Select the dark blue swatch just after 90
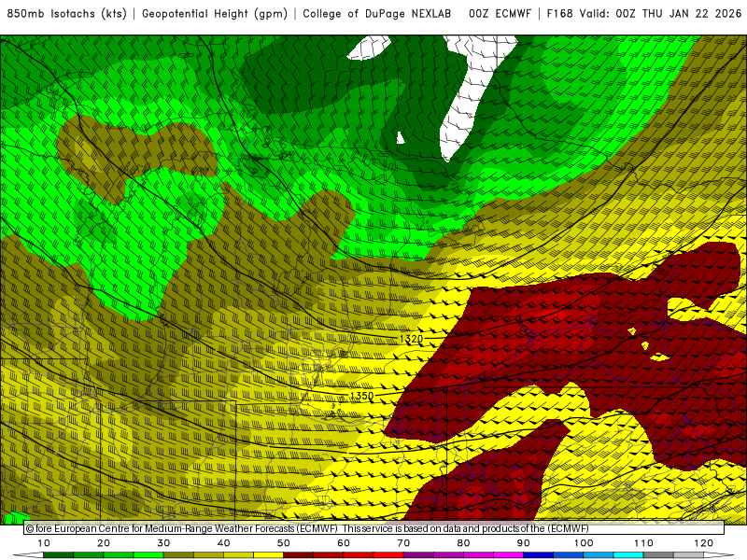This screenshot has height=560, width=747. click(539, 555)
